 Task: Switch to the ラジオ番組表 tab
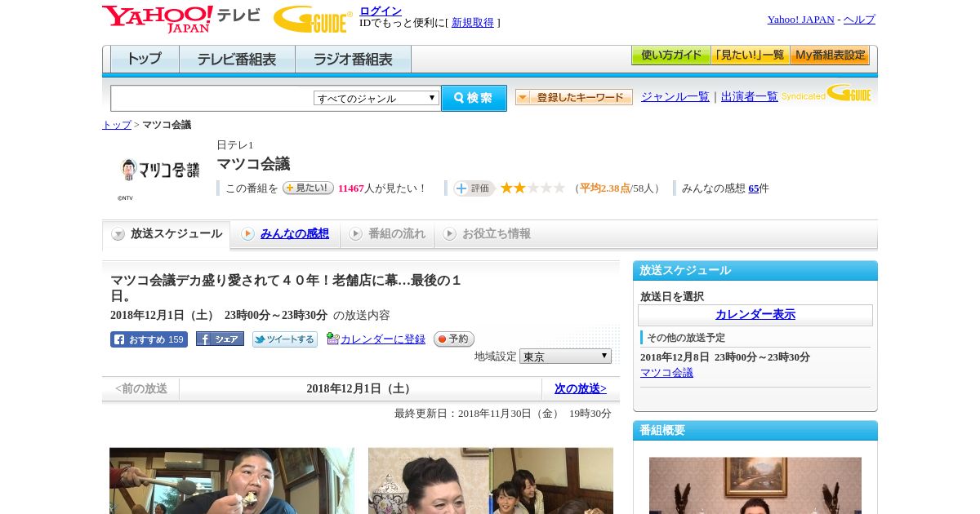coord(353,59)
